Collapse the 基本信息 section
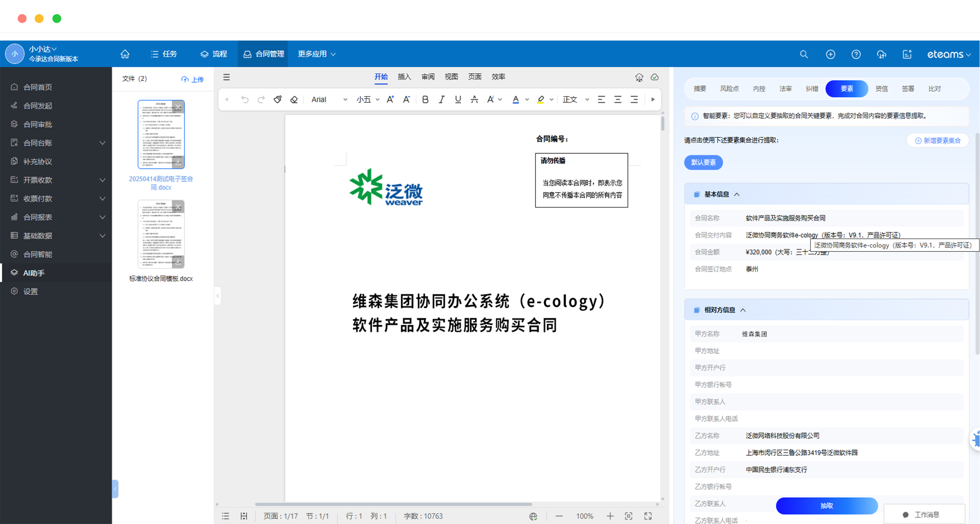Viewport: 980px width, 524px height. 737,194
